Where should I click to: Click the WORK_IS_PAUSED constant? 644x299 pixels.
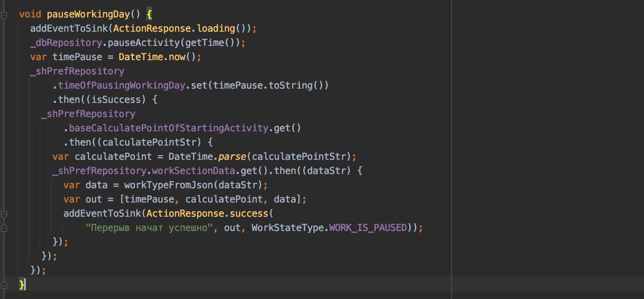coord(368,228)
